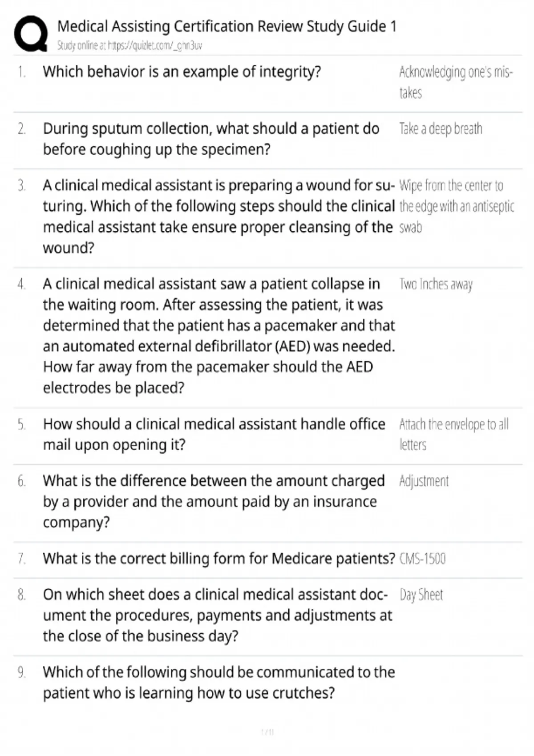Click the answer "Acknowledging one's mistakes"
This screenshot has width=534, height=756.
(455, 82)
